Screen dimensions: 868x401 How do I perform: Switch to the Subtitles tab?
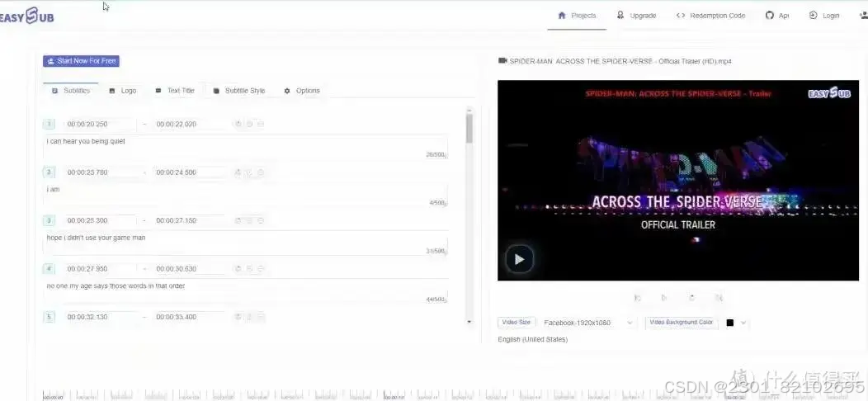click(x=71, y=90)
